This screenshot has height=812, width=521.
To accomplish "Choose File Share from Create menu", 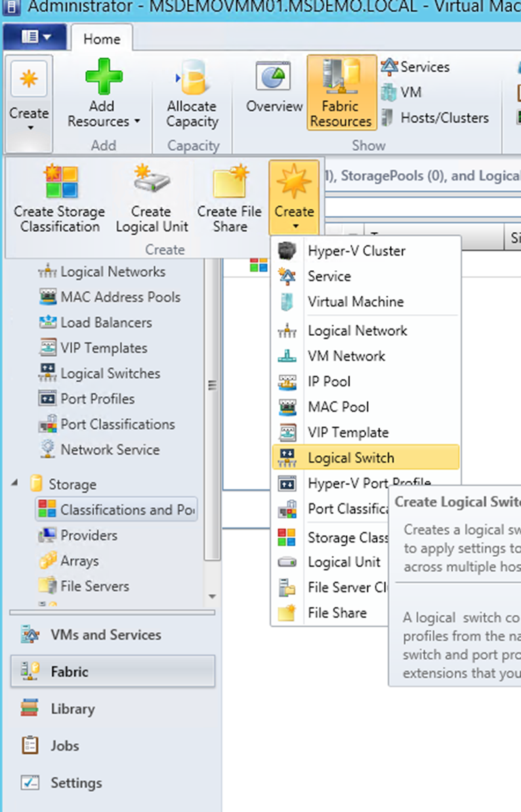I will click(331, 613).
